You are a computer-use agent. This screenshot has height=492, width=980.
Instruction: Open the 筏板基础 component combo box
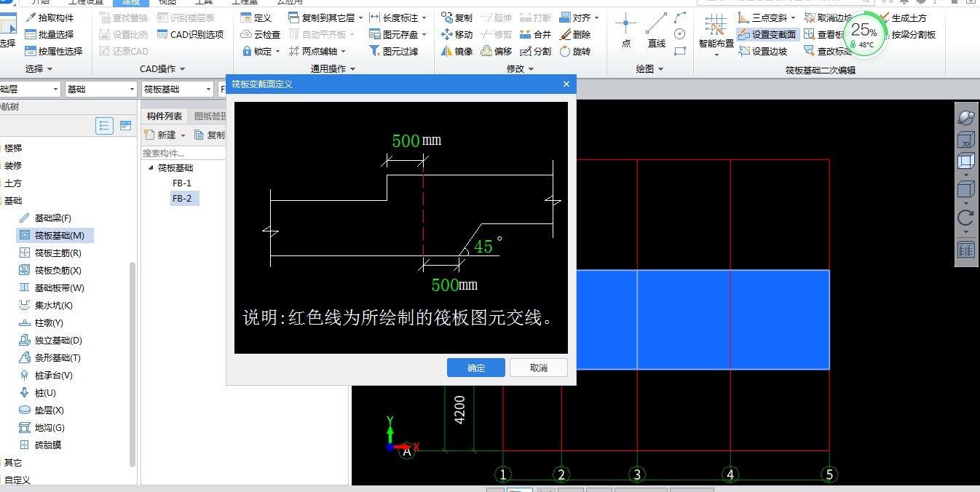point(177,89)
